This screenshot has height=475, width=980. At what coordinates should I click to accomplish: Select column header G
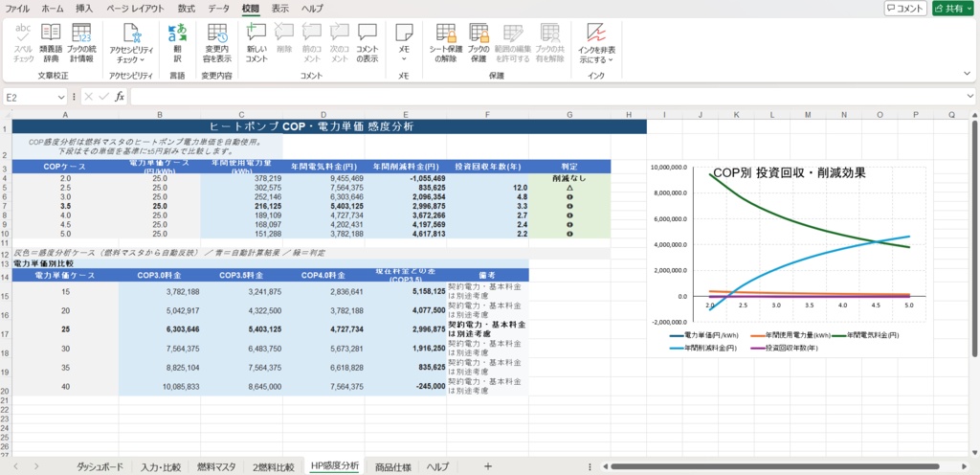[x=569, y=114]
